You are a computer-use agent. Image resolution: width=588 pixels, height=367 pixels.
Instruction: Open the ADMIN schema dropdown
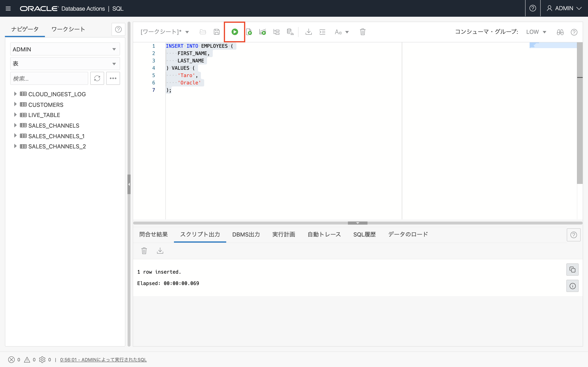(65, 49)
